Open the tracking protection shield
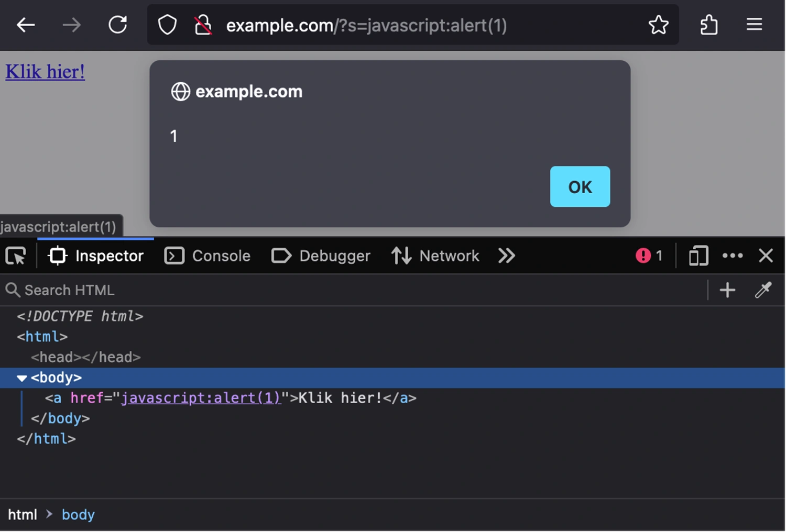This screenshot has height=532, width=786. (x=167, y=25)
